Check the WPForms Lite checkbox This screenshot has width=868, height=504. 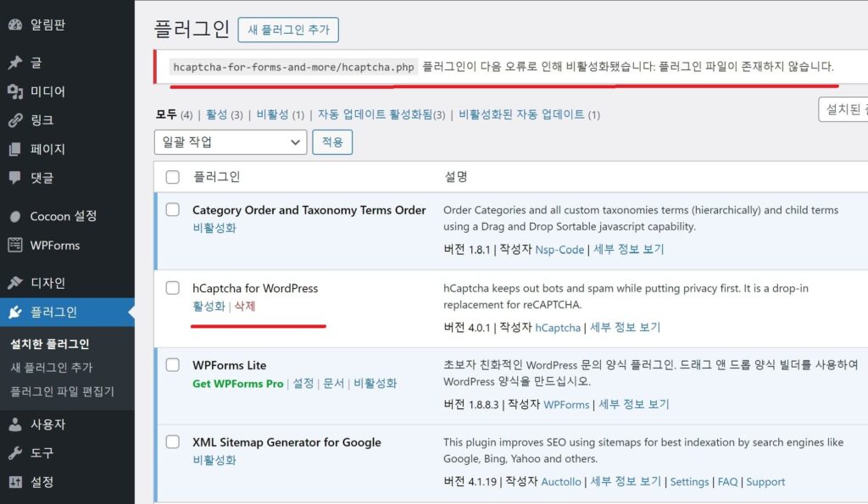click(173, 364)
